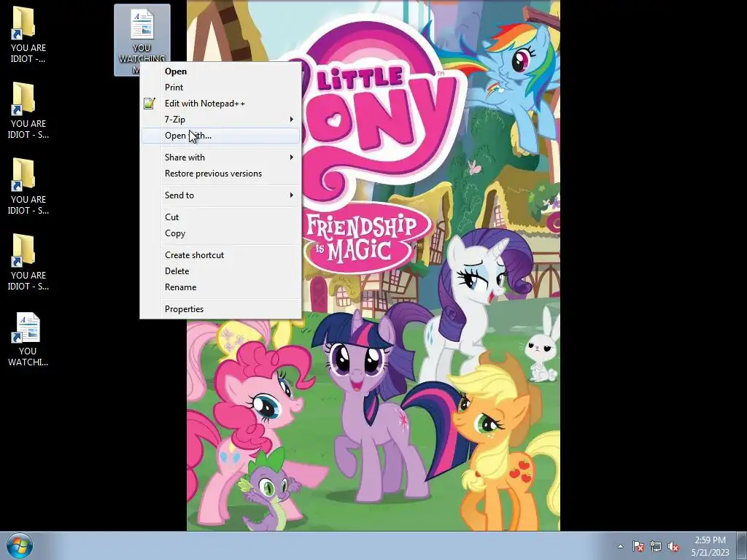747x560 pixels.
Task: Select Print from the context menu
Action: pos(220,87)
